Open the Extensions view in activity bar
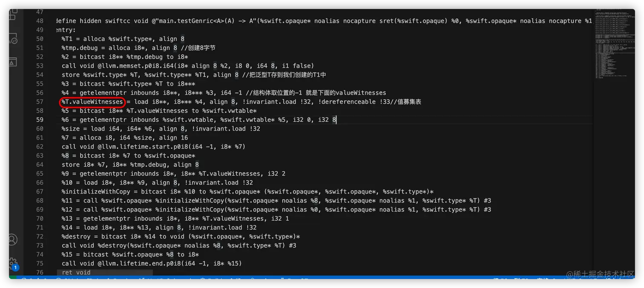This screenshot has height=288, width=644. 13,15
